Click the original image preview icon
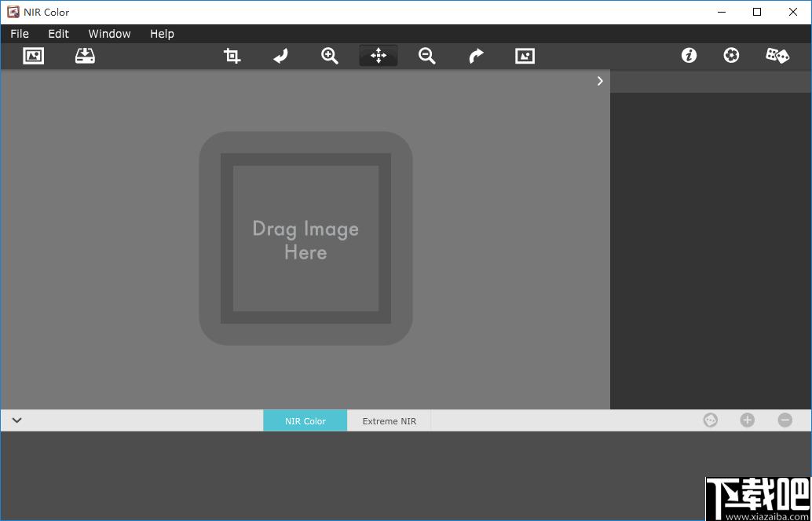 click(x=525, y=56)
